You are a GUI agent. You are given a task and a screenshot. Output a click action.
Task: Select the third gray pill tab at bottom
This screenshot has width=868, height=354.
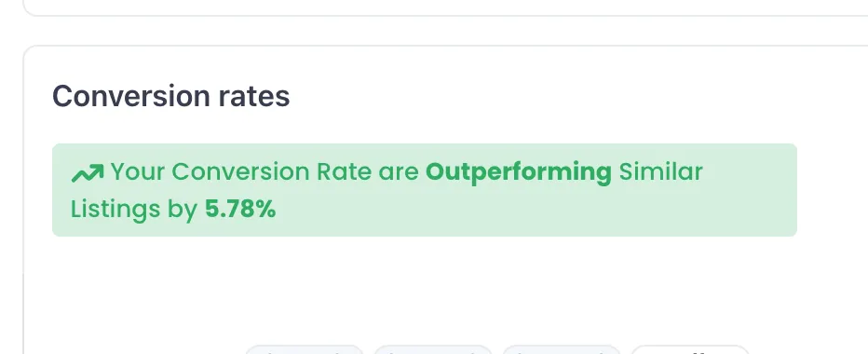click(562, 349)
